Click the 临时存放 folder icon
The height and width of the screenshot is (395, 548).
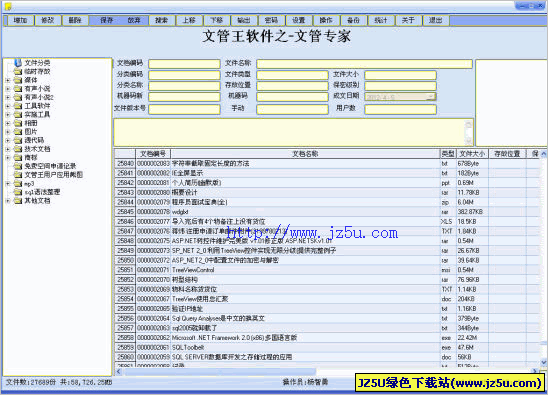click(x=18, y=72)
